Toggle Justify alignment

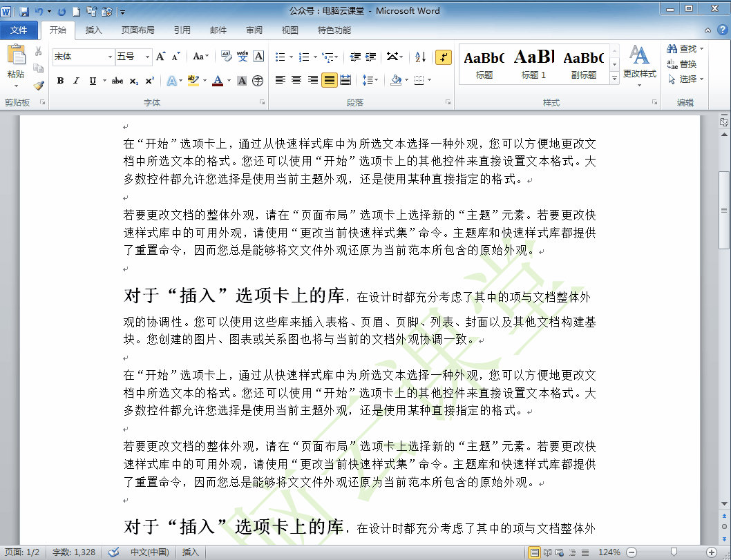[329, 80]
